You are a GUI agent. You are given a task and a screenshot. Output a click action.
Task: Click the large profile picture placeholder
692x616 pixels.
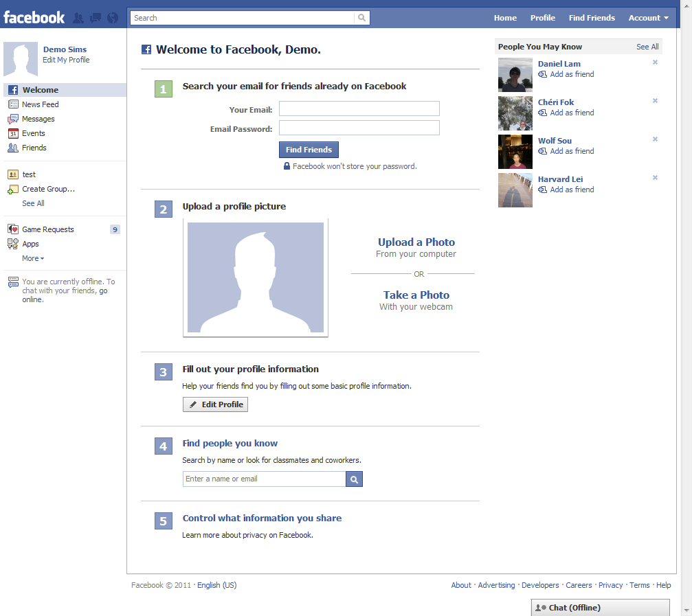pos(256,277)
